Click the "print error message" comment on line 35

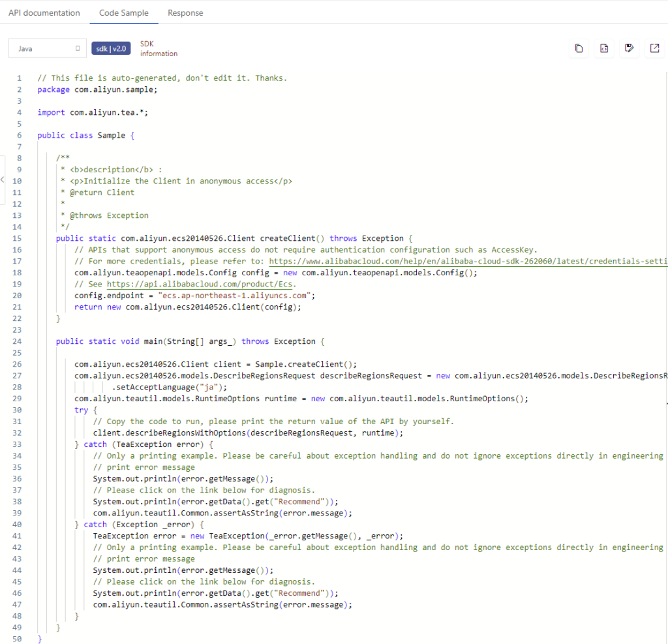[144, 468]
